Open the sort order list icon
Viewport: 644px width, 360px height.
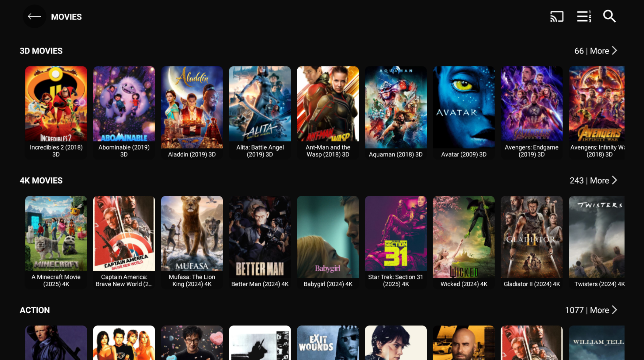pyautogui.click(x=584, y=17)
